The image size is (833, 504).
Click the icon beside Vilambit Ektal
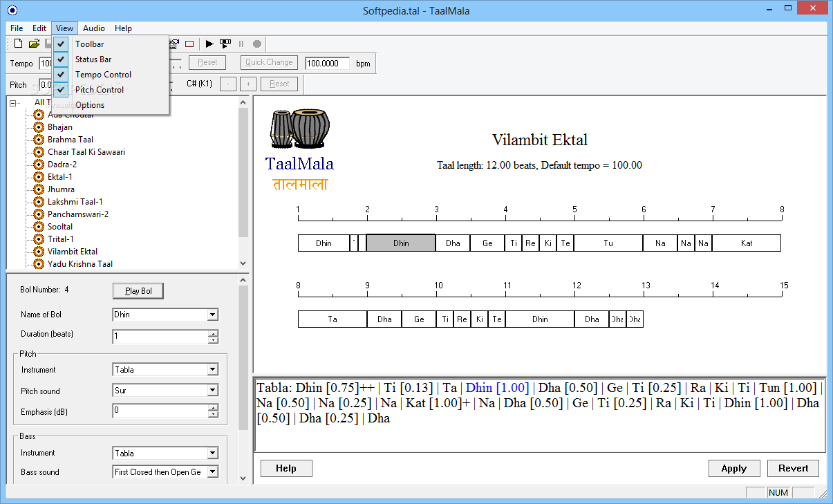(x=39, y=252)
